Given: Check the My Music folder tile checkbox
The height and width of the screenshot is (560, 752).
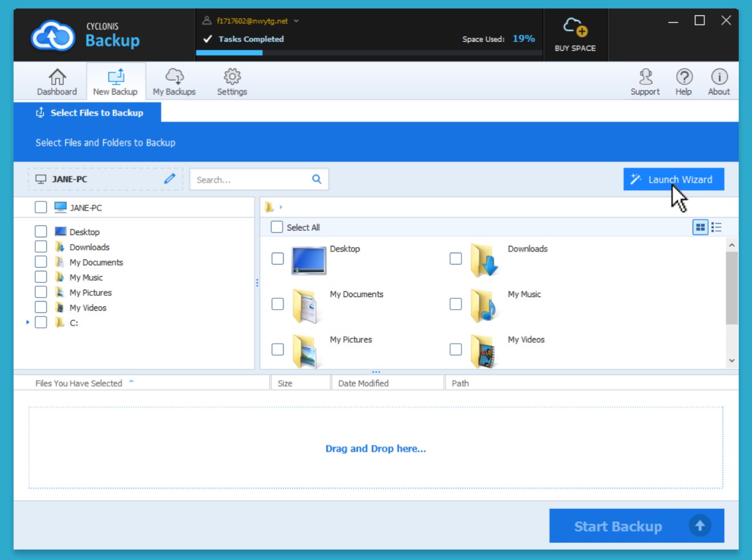Looking at the screenshot, I should point(455,304).
